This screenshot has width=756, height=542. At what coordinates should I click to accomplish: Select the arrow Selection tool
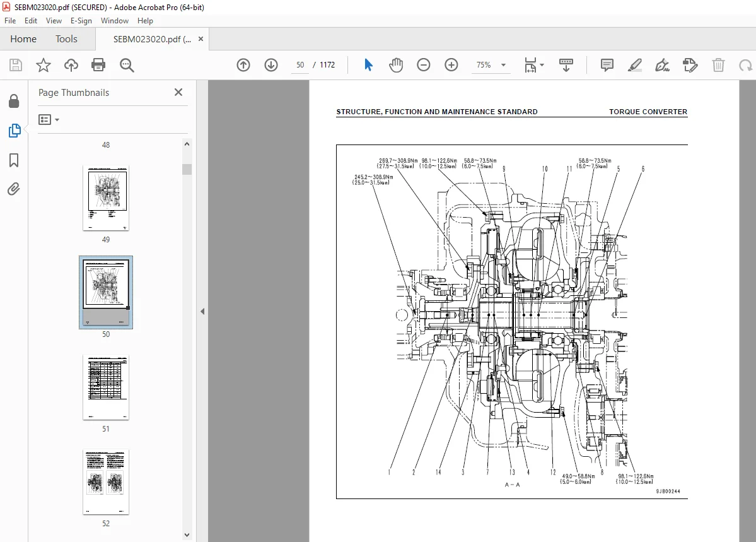click(368, 64)
